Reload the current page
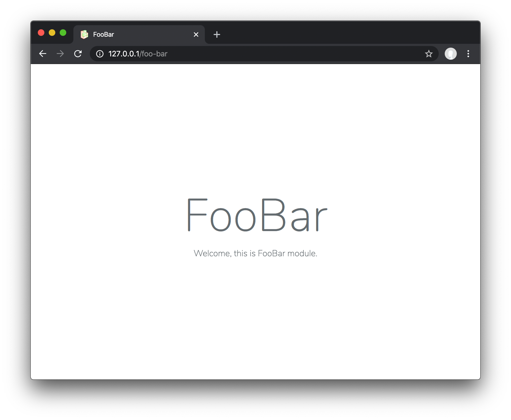The height and width of the screenshot is (420, 511). point(78,54)
